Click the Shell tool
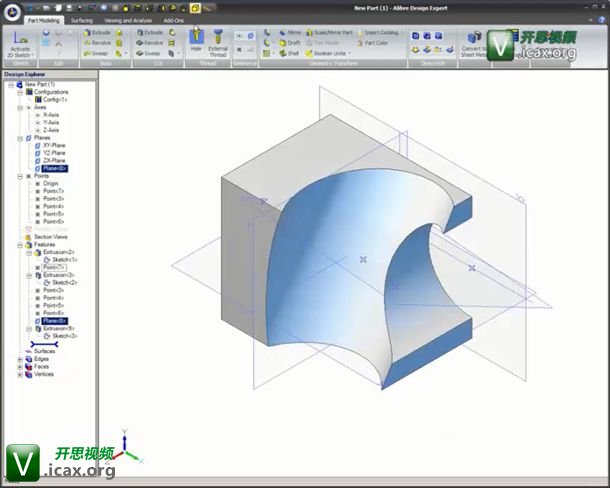Screen dimensions: 610x488 point(289,53)
